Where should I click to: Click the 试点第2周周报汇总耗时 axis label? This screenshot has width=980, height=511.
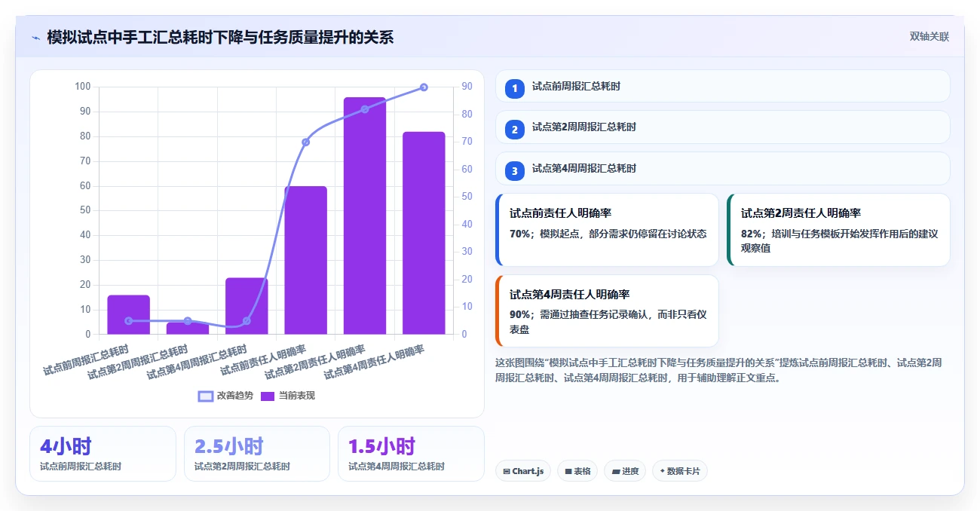pyautogui.click(x=137, y=362)
